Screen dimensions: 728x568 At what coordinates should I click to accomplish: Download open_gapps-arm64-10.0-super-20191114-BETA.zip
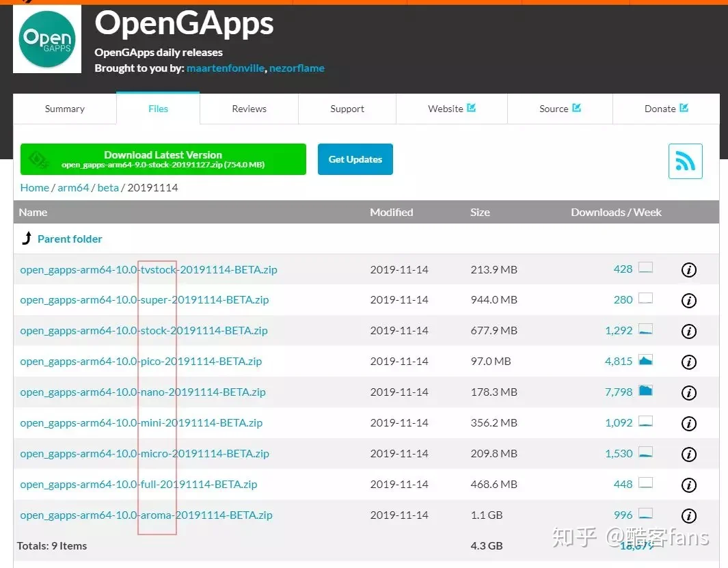pos(144,300)
